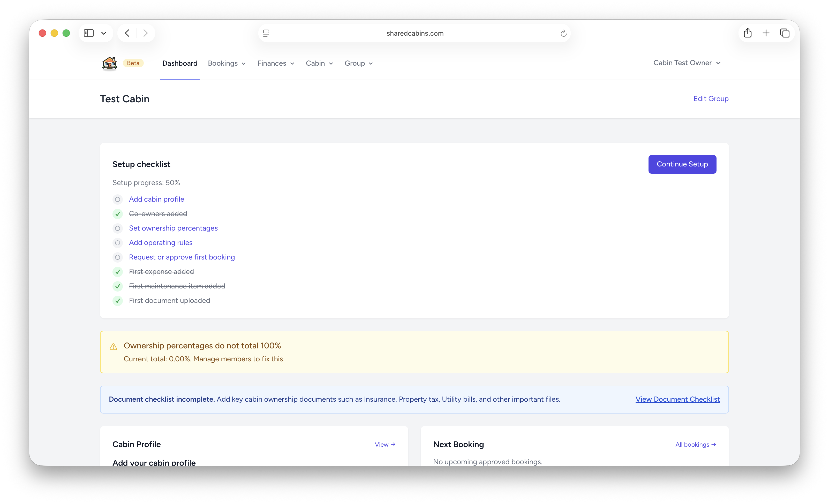Image resolution: width=829 pixels, height=504 pixels.
Task: Click the reader page icon in address bar
Action: pos(266,33)
